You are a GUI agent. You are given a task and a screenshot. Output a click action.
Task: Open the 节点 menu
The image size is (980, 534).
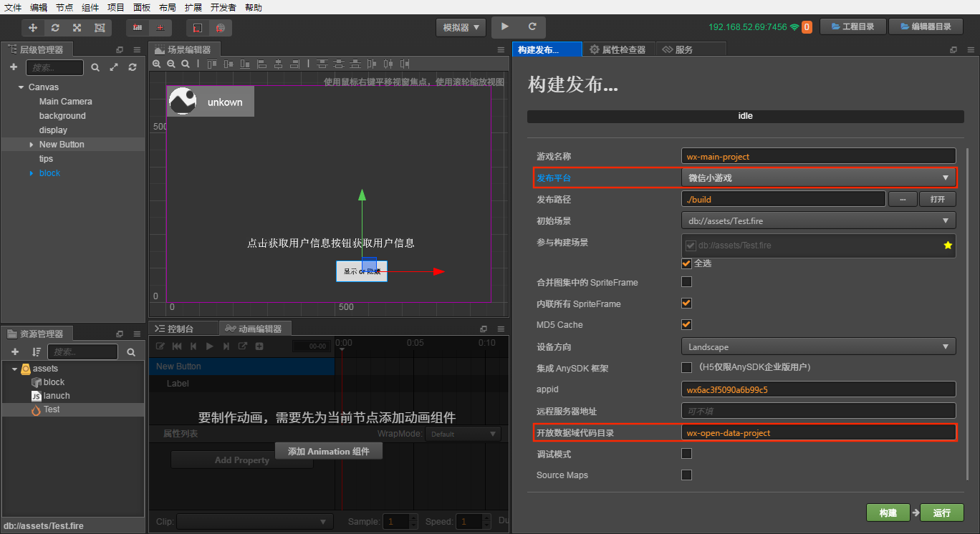tap(64, 7)
